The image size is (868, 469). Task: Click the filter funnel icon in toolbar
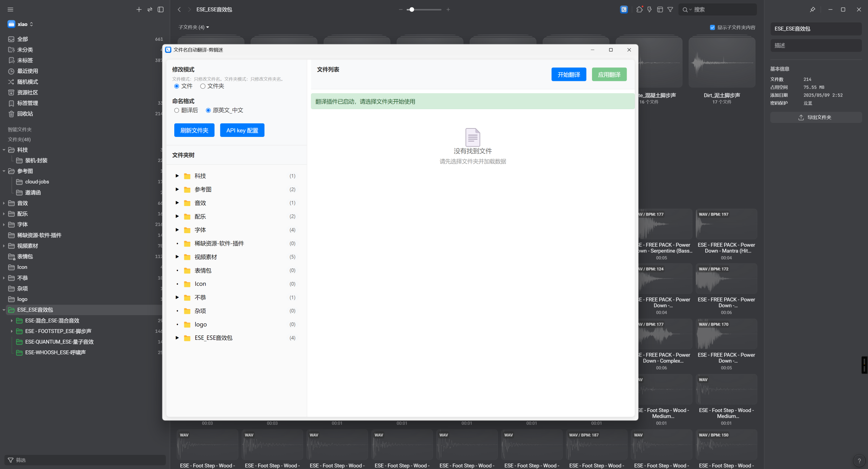670,9
